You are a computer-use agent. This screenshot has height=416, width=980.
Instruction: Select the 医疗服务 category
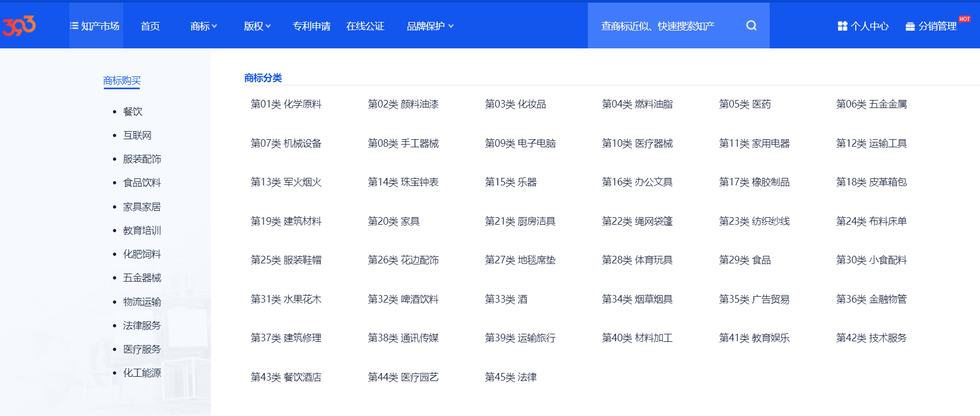(x=142, y=349)
